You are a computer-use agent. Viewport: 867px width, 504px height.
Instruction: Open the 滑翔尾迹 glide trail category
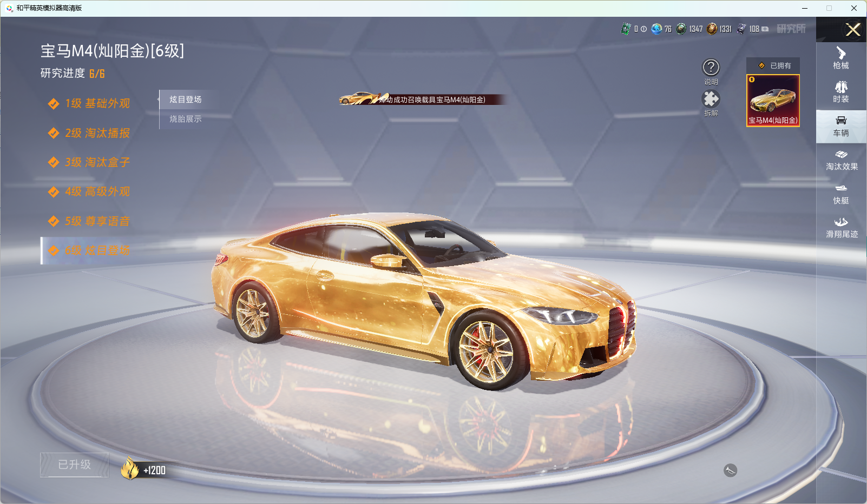pyautogui.click(x=841, y=228)
